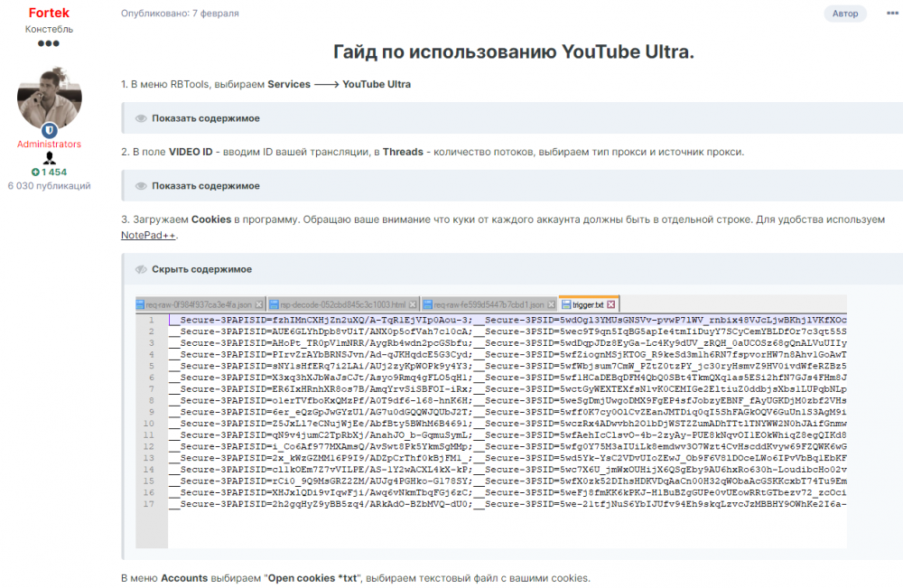Switch to the nsp-decode-052cbd845c3c1003.html tab

click(343, 303)
